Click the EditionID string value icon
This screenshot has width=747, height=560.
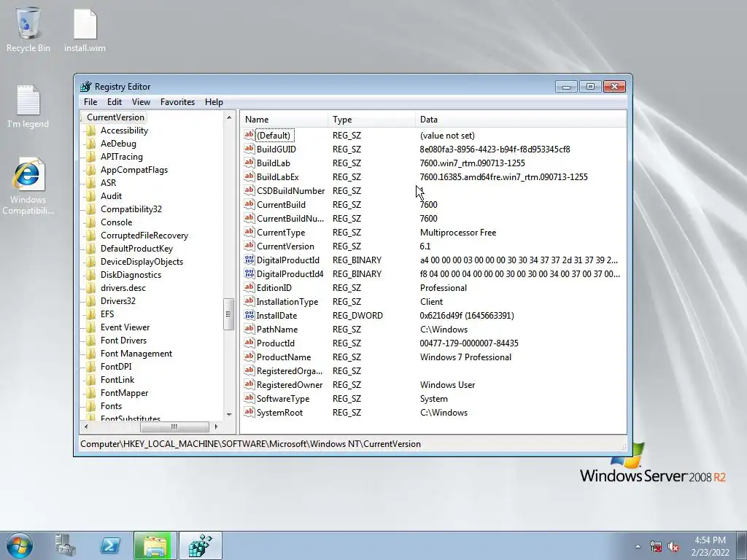[249, 287]
